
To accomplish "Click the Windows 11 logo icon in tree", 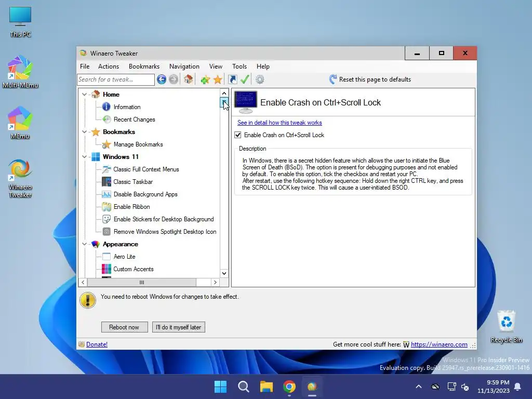I will (x=96, y=157).
